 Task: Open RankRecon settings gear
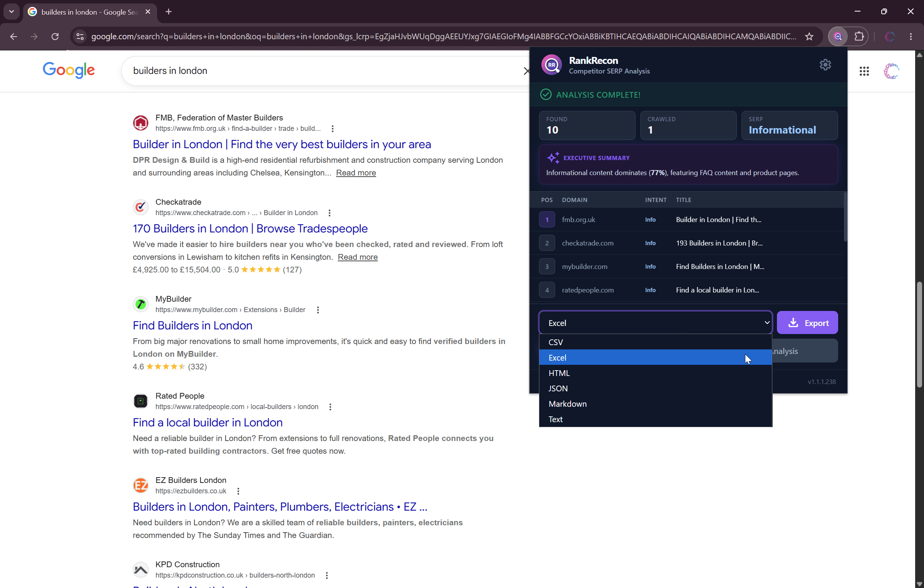click(825, 65)
